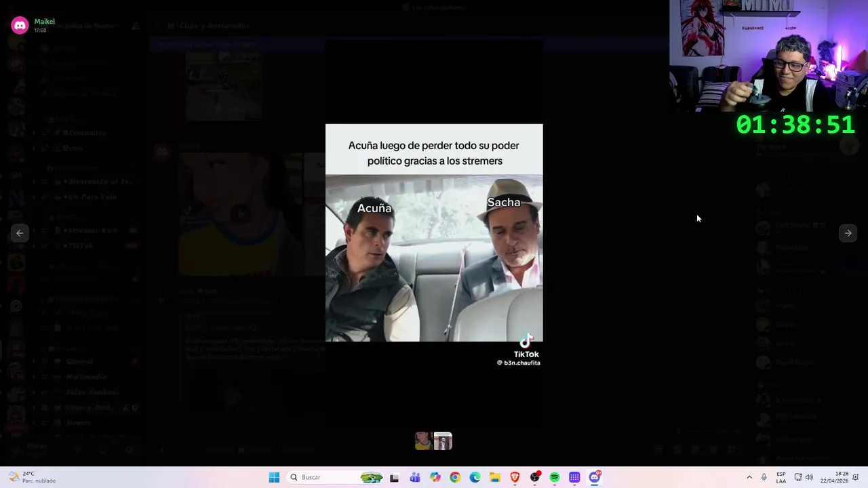Open volume control from the tray

point(809,477)
